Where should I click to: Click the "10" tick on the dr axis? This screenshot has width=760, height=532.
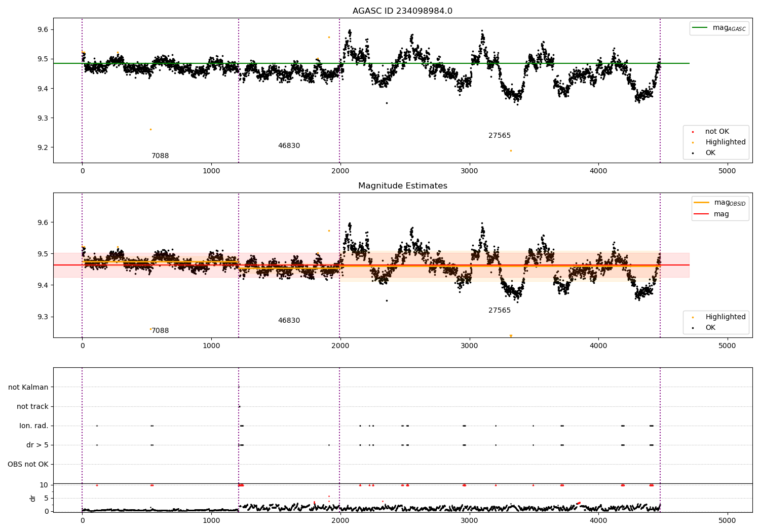[x=44, y=485]
